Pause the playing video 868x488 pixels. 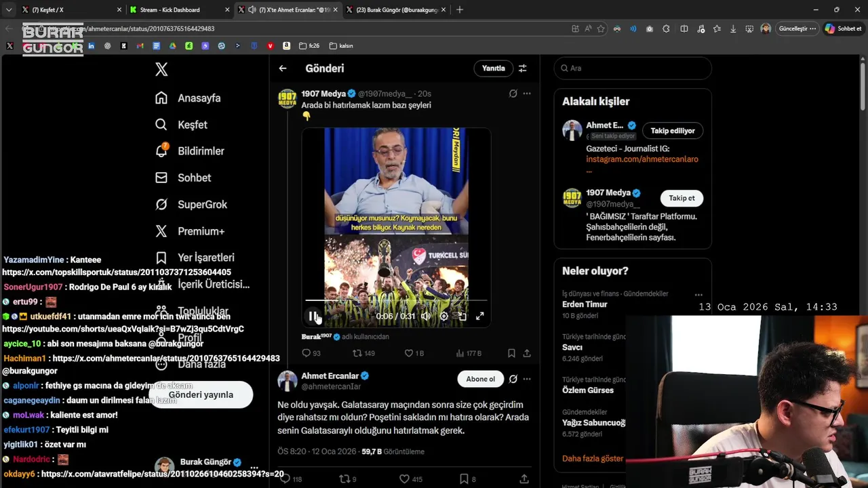313,316
